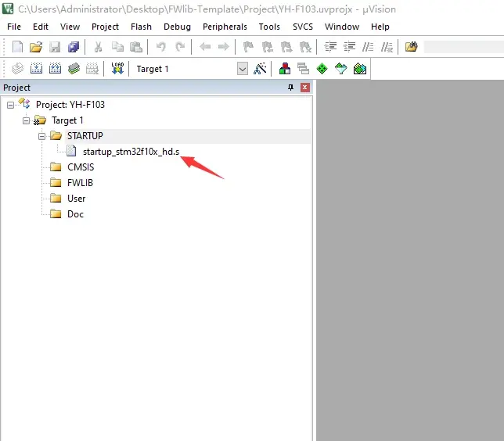Screen dimensions: 504x441
Task: Click the Save All files icon
Action: (74, 47)
